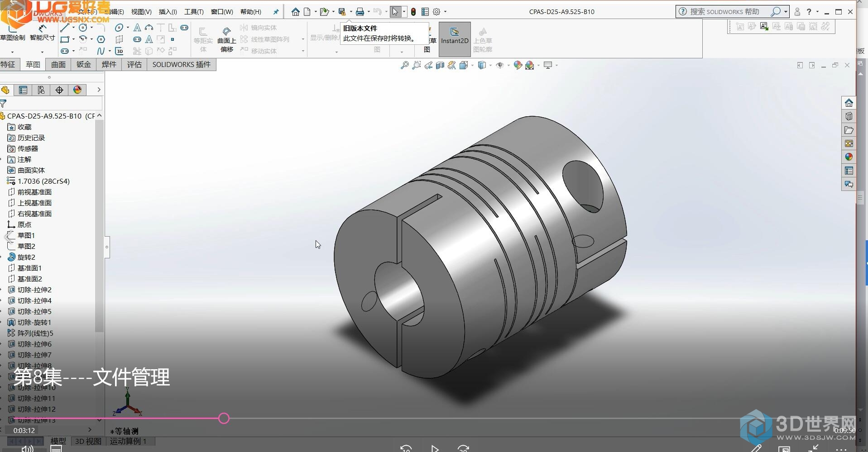
Task: Mute video with the speaker icon
Action: tap(28, 448)
